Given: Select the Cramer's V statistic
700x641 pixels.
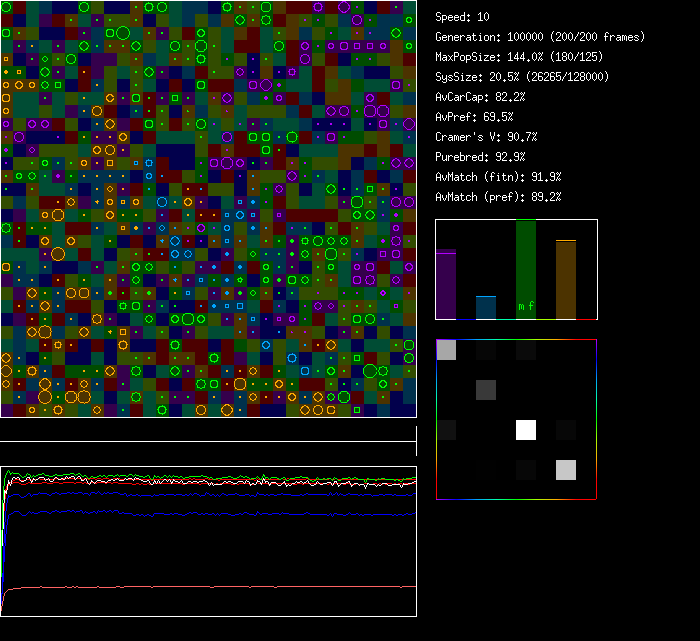Looking at the screenshot, I should 486,137.
